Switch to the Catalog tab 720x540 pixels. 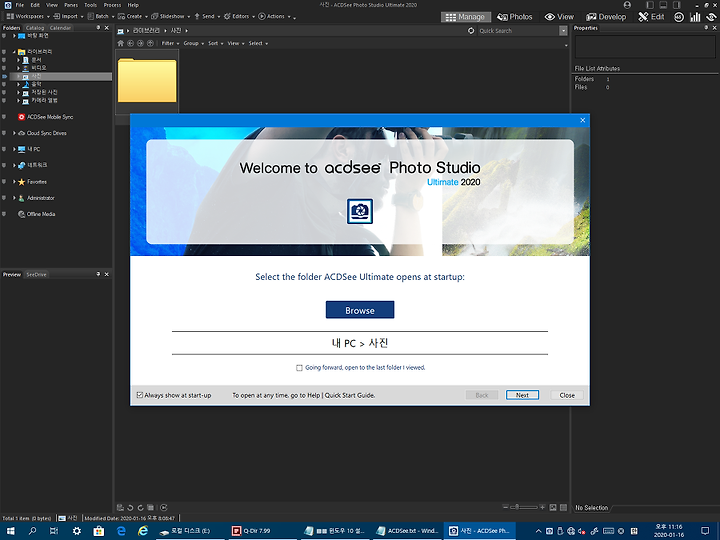tap(35, 28)
